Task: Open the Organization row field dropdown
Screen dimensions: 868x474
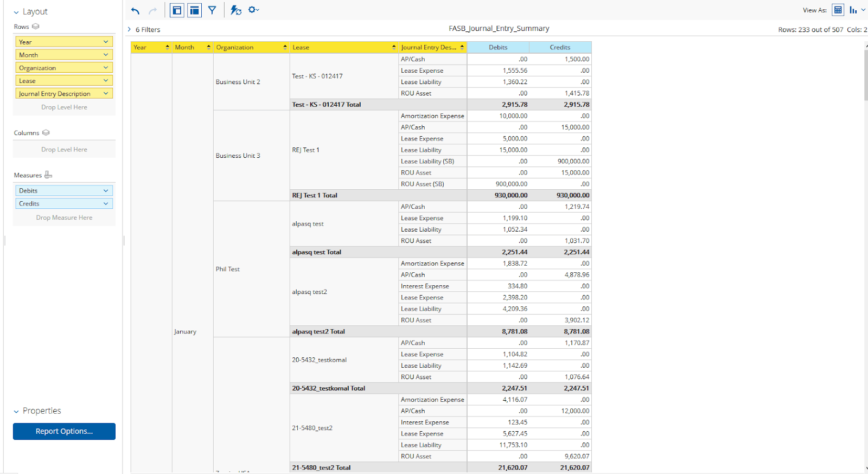Action: coord(106,68)
